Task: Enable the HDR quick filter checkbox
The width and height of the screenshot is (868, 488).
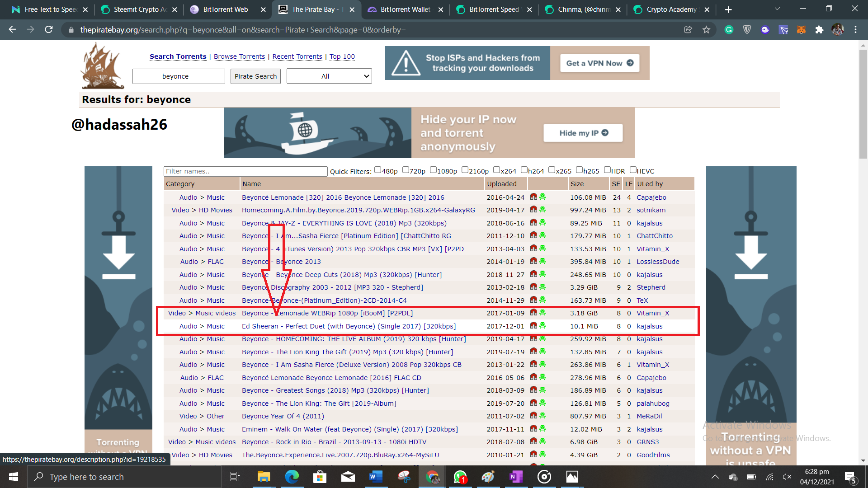Action: (607, 170)
